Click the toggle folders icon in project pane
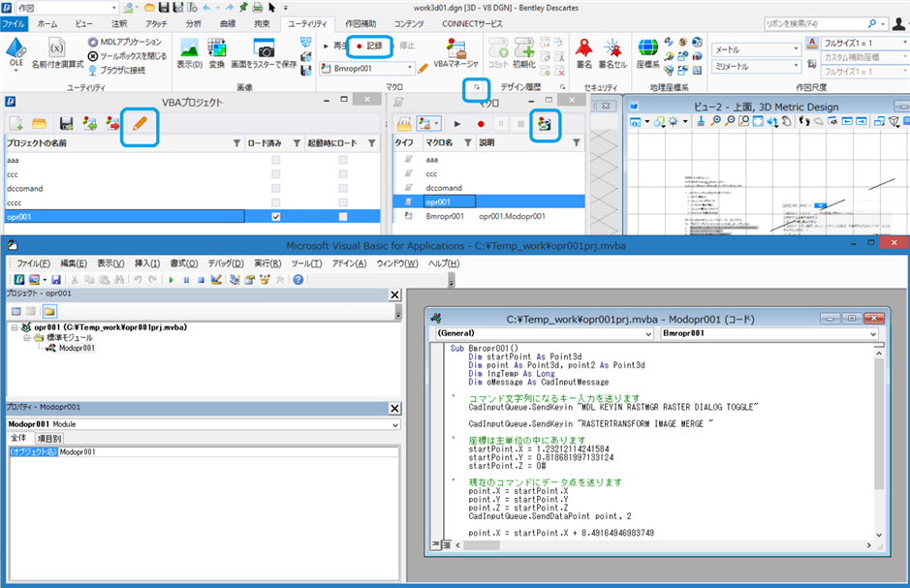Viewport: 910px width, 588px height. [x=49, y=311]
